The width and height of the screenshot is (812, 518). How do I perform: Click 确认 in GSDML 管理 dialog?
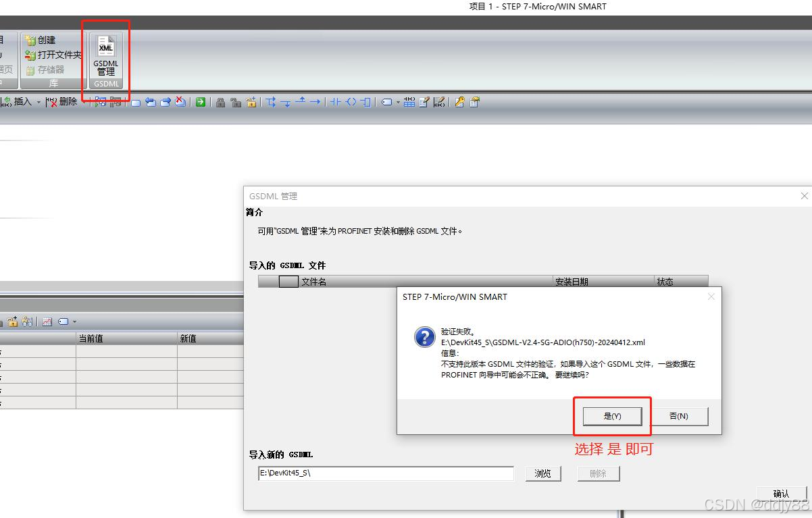coord(781,494)
